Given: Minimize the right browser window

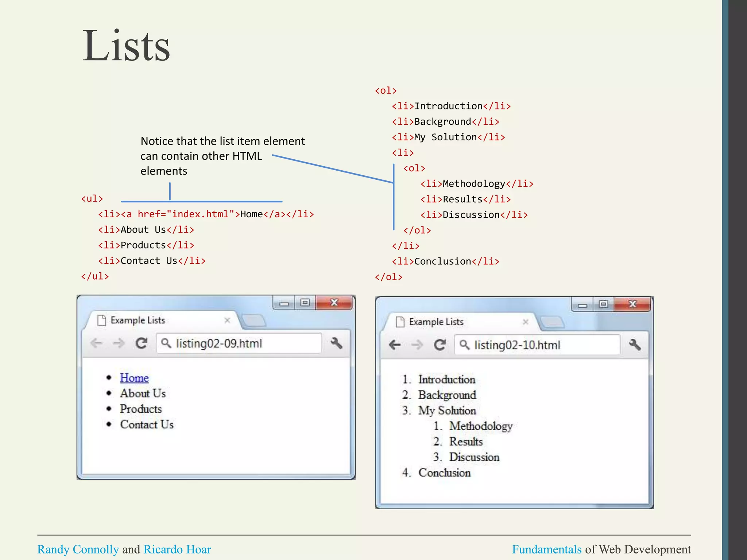Looking at the screenshot, I should (582, 305).
